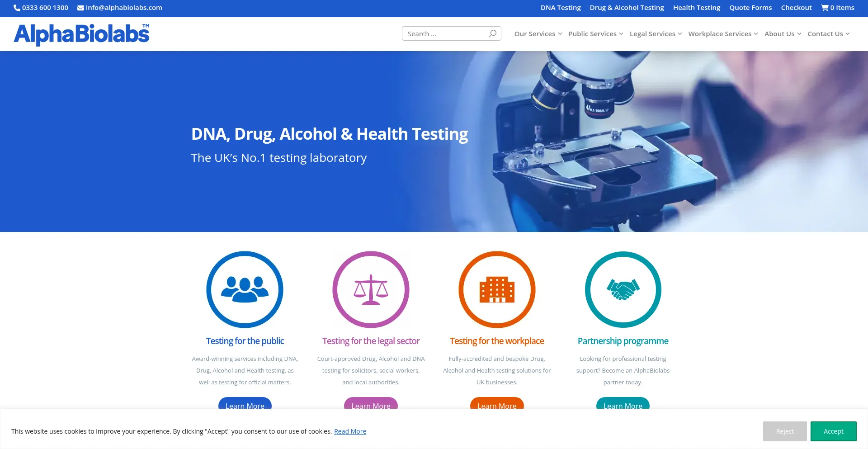Expand the Our Services menu
This screenshot has width=868, height=449.
point(538,34)
